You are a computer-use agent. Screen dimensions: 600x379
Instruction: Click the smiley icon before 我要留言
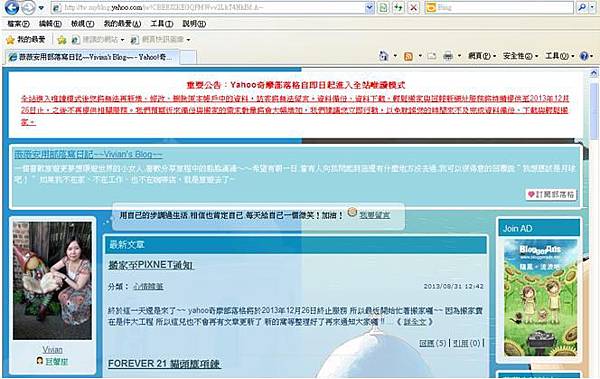click(352, 212)
